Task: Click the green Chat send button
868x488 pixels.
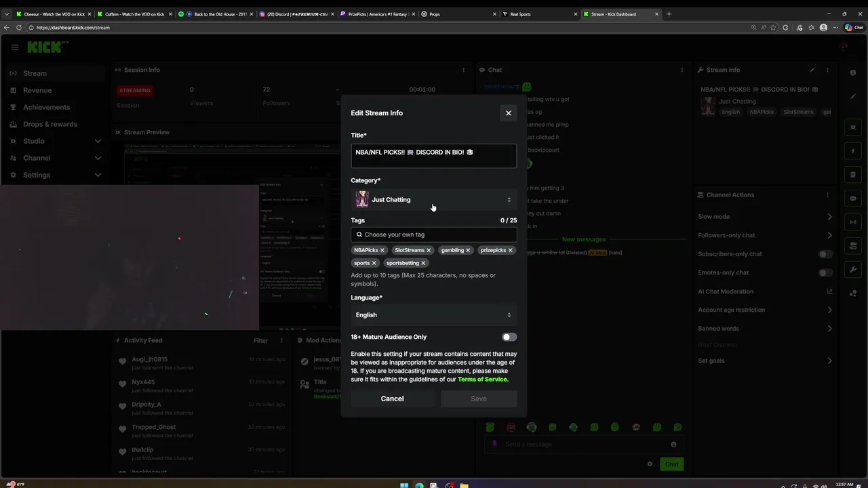Action: [671, 464]
